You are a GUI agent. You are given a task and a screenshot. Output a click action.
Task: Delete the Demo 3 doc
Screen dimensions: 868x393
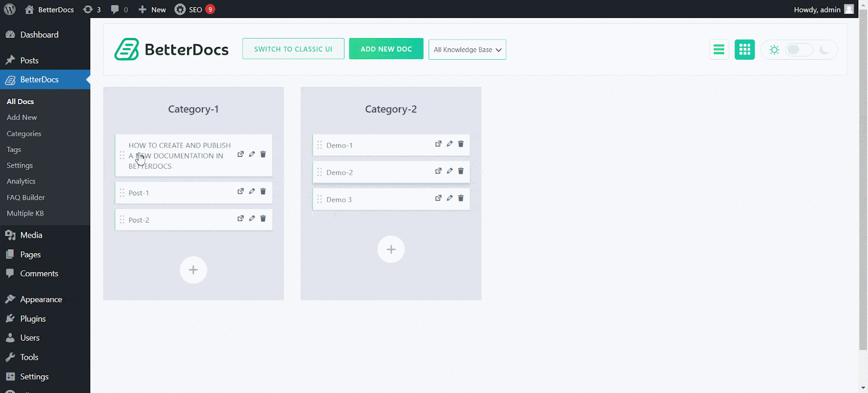(x=461, y=198)
